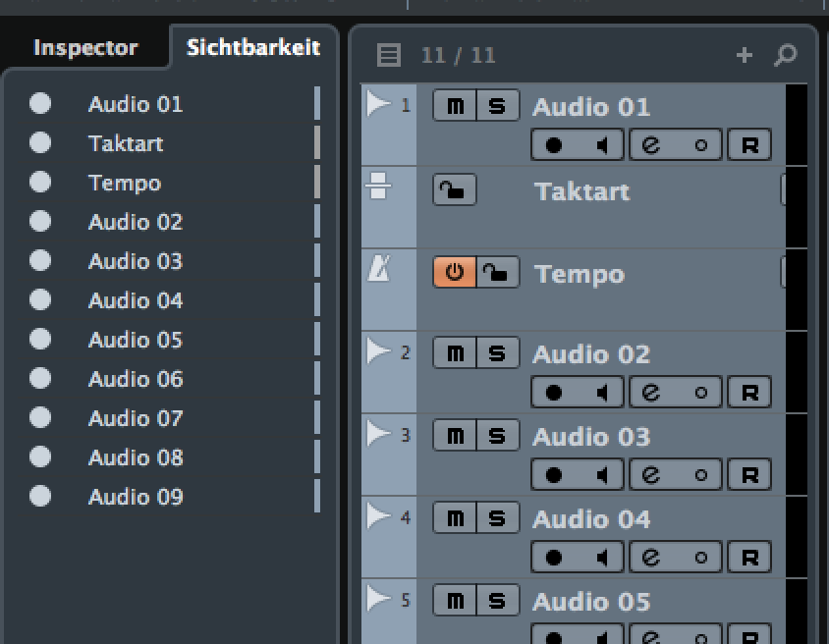Screen dimensions: 829x644
Task: Click the lock icon on Taktart track
Action: [454, 189]
